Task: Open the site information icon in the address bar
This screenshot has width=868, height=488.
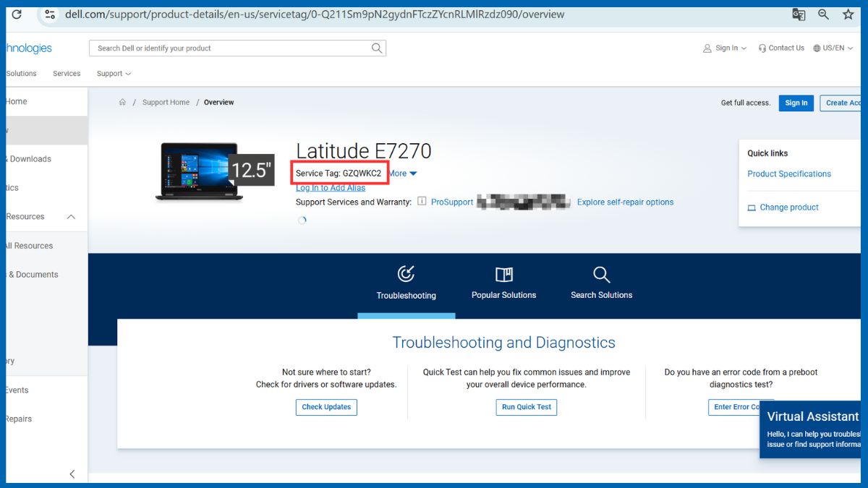Action: pos(49,14)
